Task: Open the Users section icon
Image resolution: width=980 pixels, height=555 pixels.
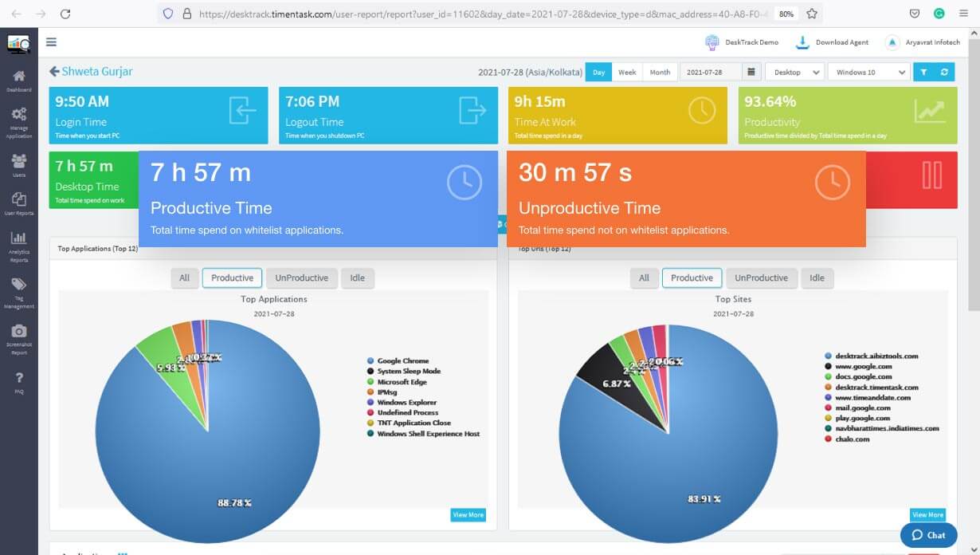Action: [19, 162]
